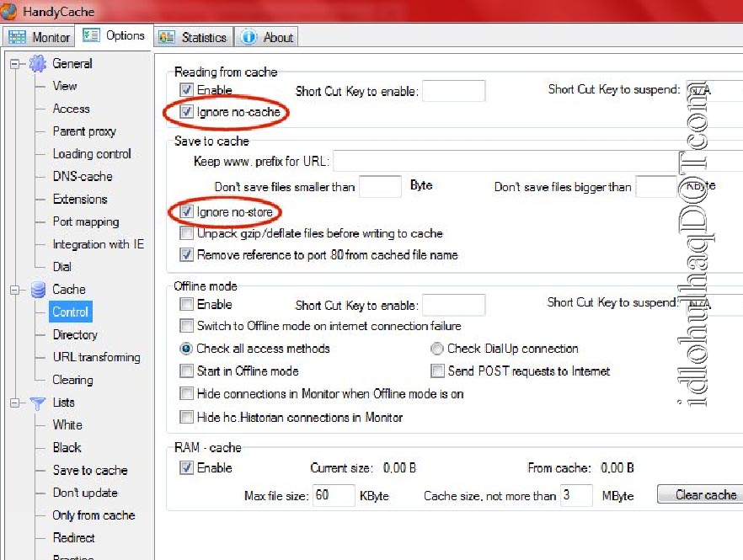Viewport: 743px width, 560px height.
Task: Open the About tab
Action: tap(267, 37)
